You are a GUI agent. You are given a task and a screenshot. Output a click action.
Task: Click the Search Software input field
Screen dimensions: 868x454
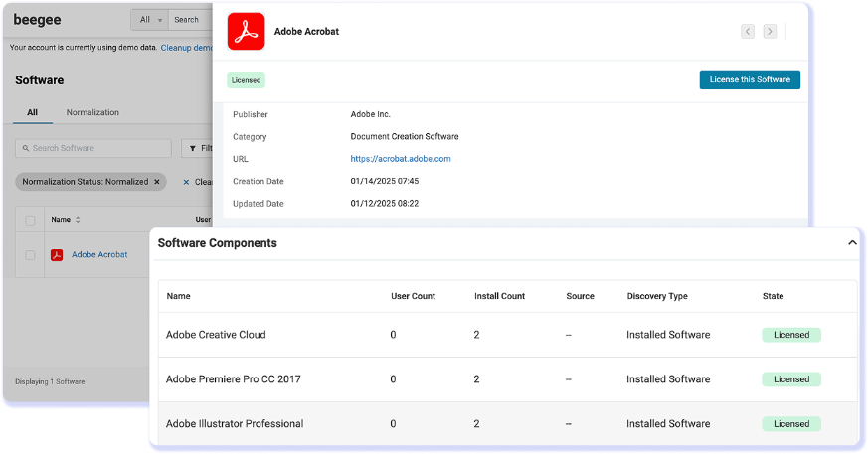93,148
